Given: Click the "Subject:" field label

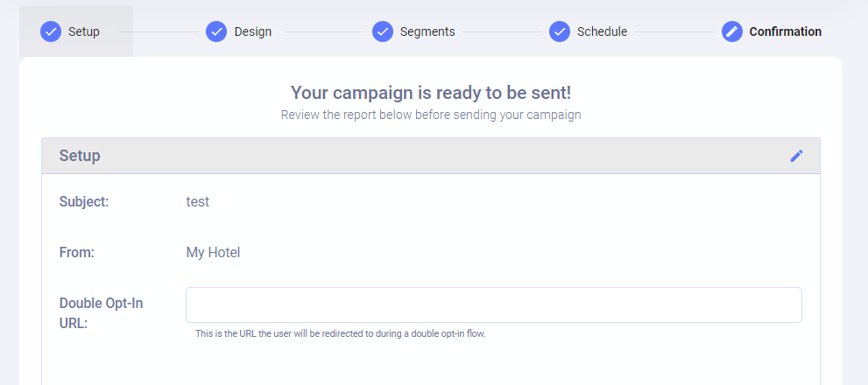Looking at the screenshot, I should [x=84, y=201].
